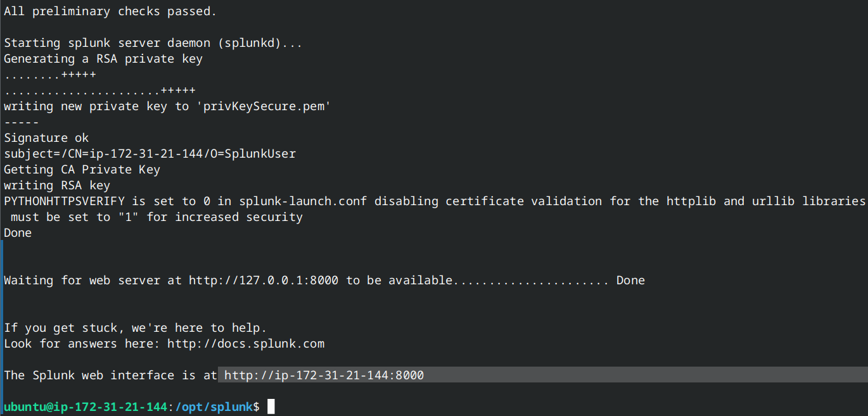Click the 'Signature ok' output line
868x416 pixels.
[46, 138]
